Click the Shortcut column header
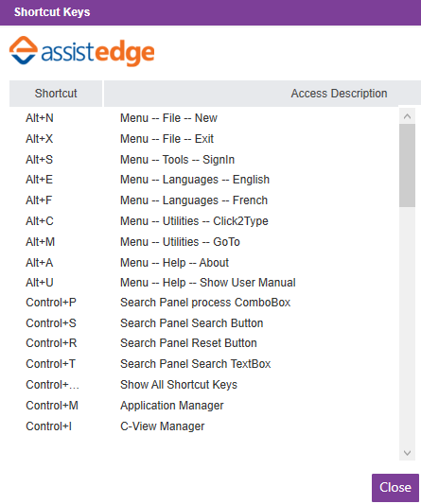Viewport: 421px width, 504px height. (56, 94)
